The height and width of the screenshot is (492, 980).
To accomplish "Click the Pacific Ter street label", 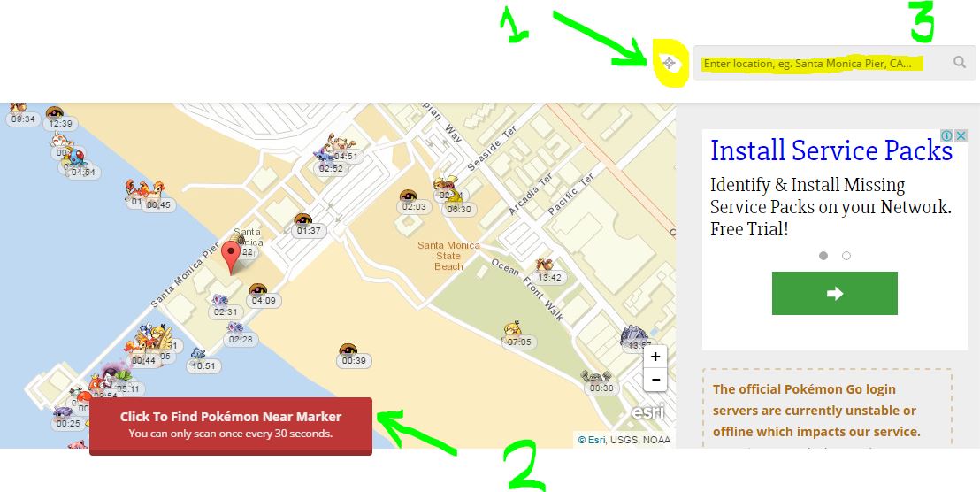I will 571,195.
